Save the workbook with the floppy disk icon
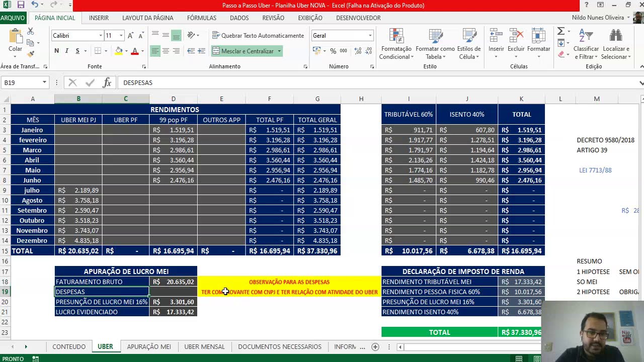This screenshot has width=644, height=362. pos(21,5)
